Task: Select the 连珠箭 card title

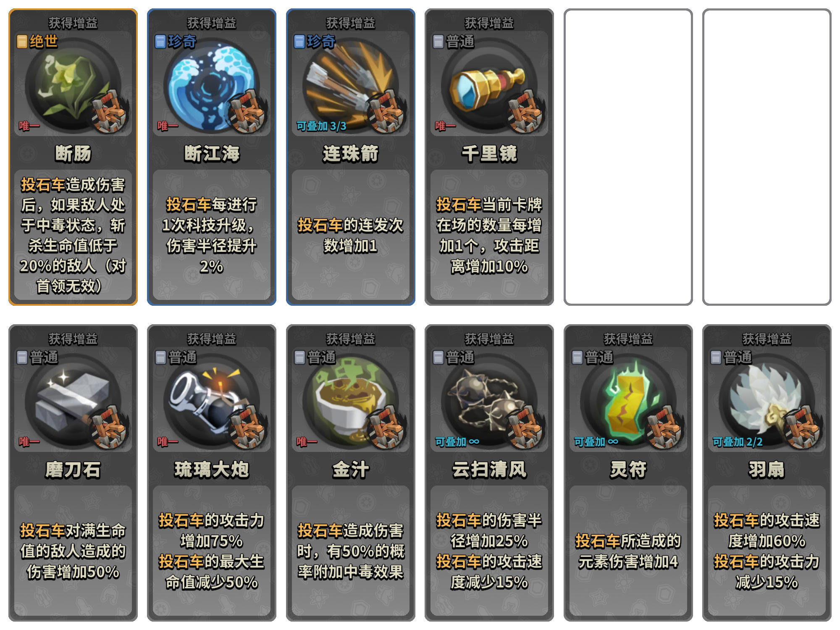Action: coord(350,153)
